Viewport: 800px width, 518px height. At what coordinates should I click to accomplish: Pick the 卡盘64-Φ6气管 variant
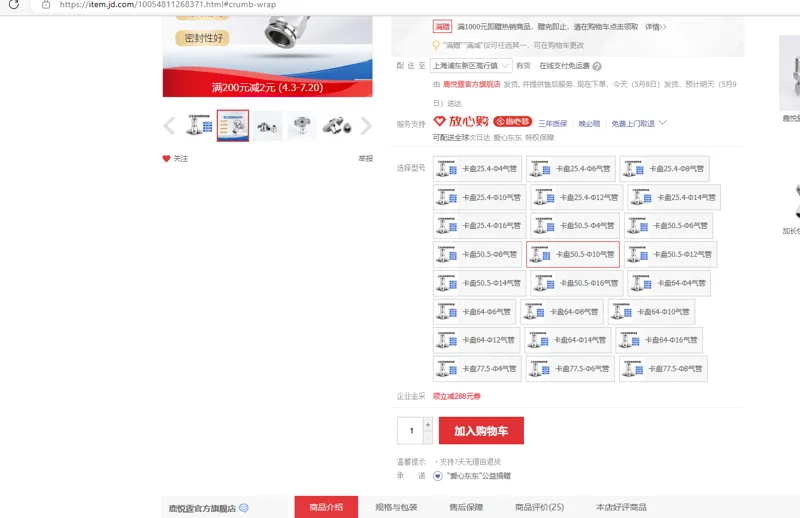click(474, 312)
